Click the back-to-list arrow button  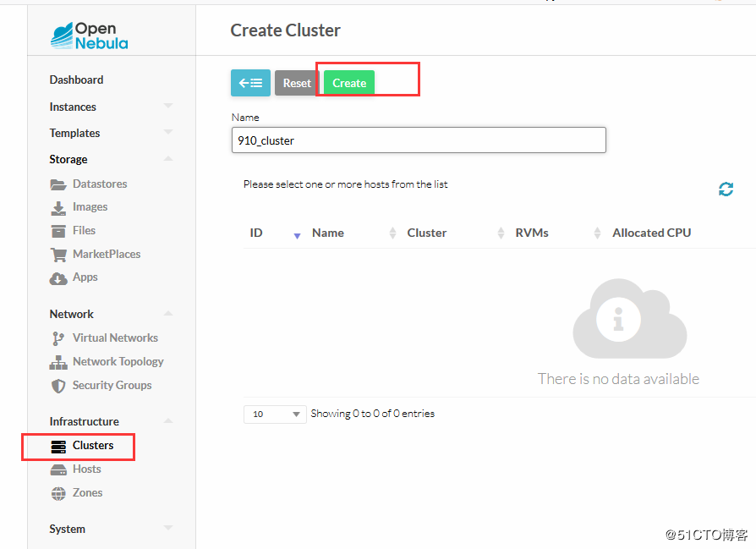pos(250,83)
